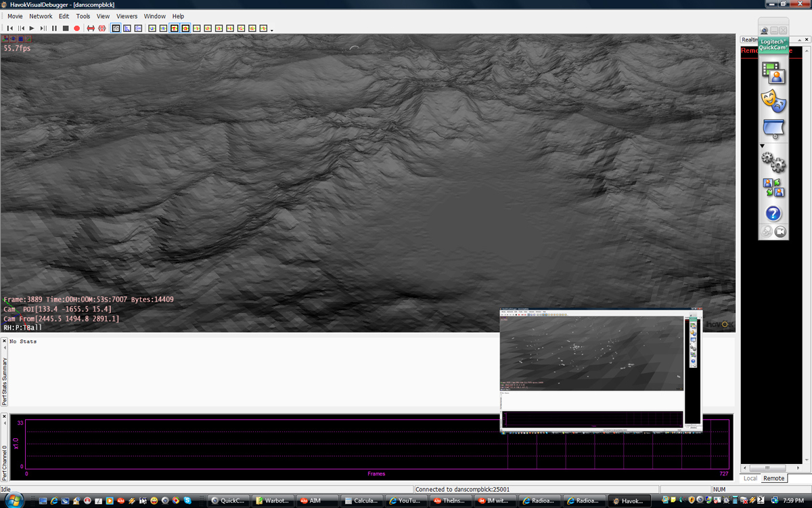Pause the movie playback
The height and width of the screenshot is (508, 812).
pos(54,28)
